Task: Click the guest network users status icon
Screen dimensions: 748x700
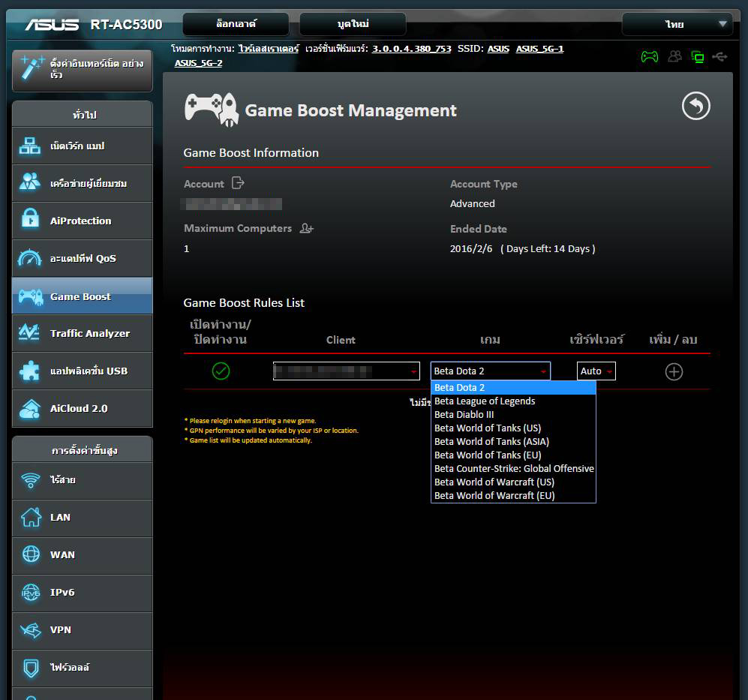Action: pyautogui.click(x=674, y=57)
